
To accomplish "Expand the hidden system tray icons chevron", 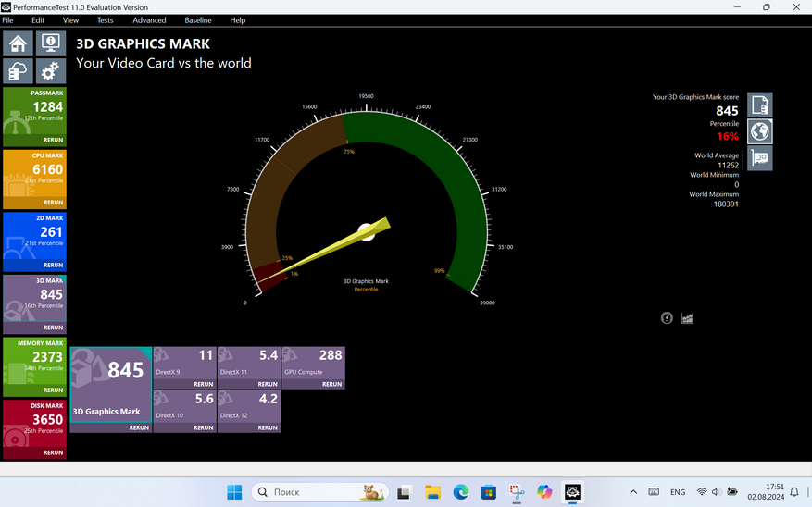I will (x=633, y=492).
